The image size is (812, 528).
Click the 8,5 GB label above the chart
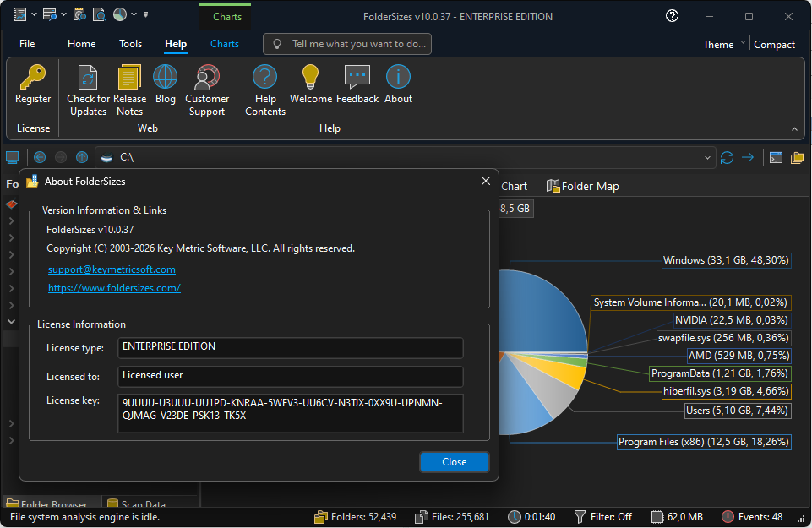click(x=515, y=209)
